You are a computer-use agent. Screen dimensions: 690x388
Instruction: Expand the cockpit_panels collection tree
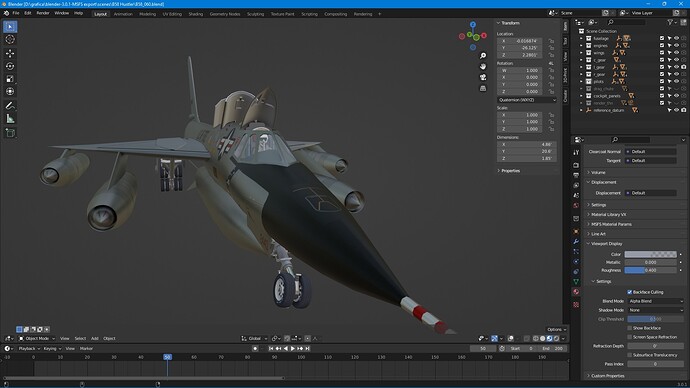581,96
